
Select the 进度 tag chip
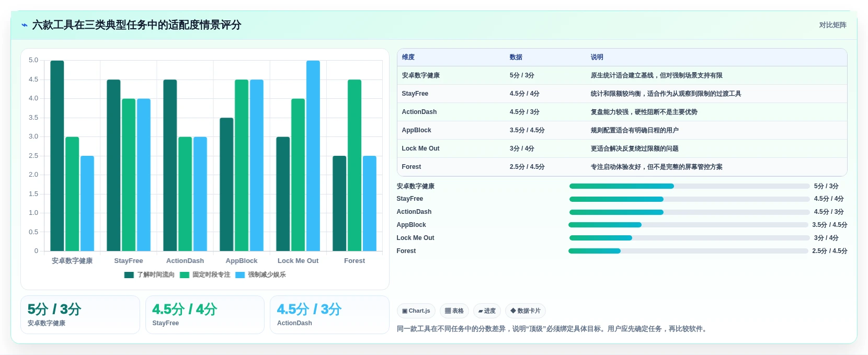tap(487, 311)
